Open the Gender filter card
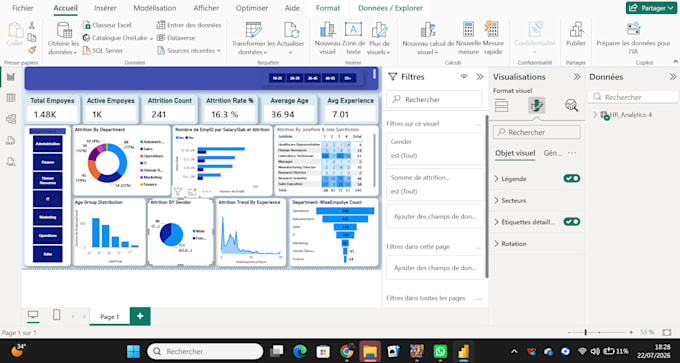 tap(435, 148)
